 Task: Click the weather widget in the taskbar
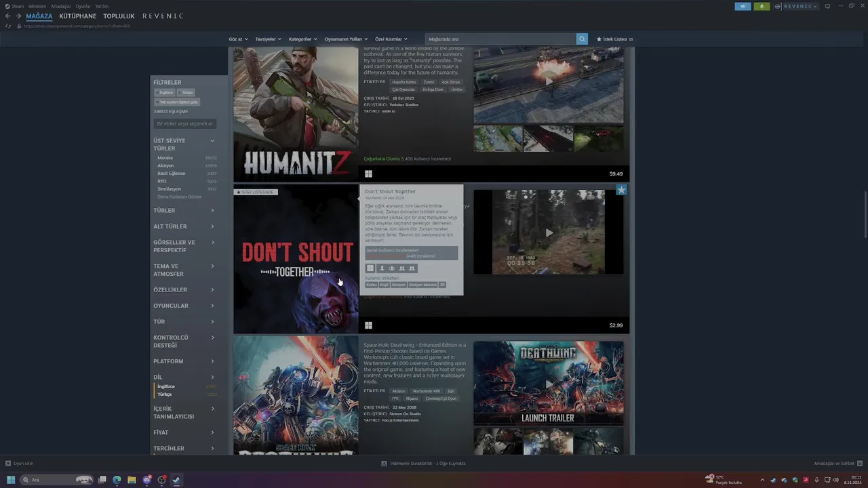724,479
